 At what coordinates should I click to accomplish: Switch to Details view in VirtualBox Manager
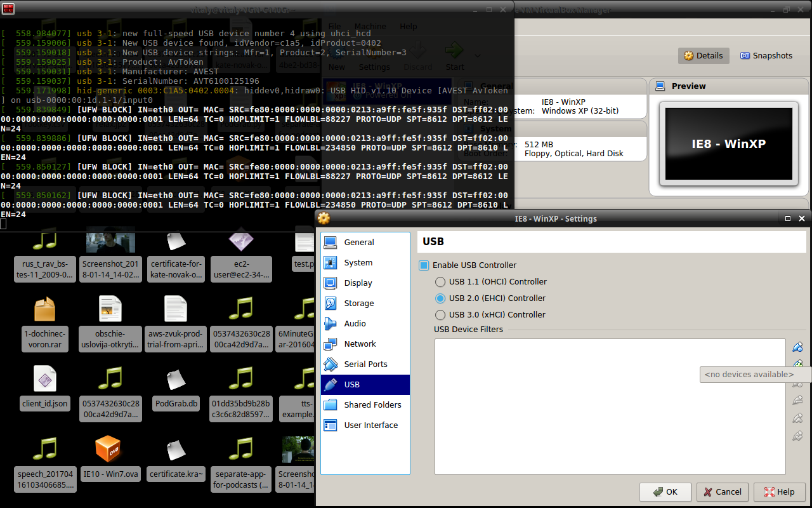coord(704,56)
